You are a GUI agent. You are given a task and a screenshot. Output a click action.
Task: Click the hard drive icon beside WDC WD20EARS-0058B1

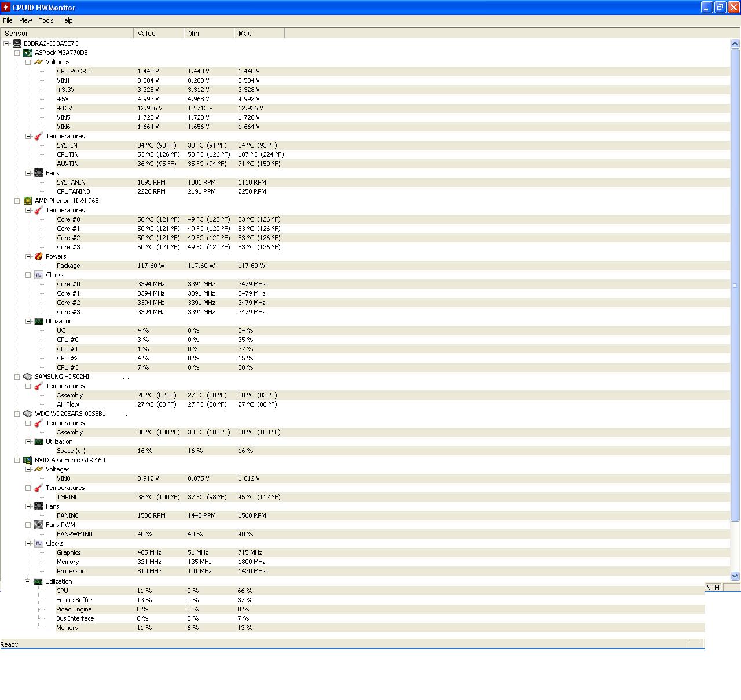(27, 414)
